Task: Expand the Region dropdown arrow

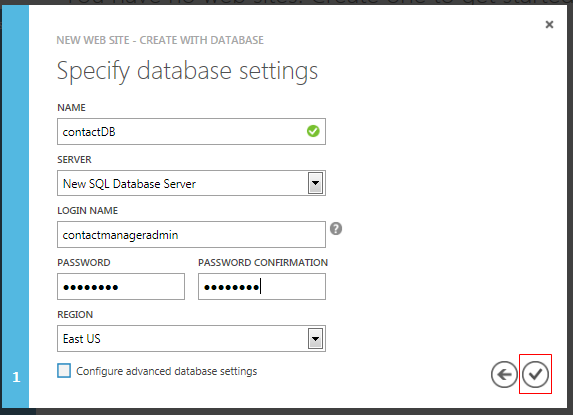Action: (315, 339)
